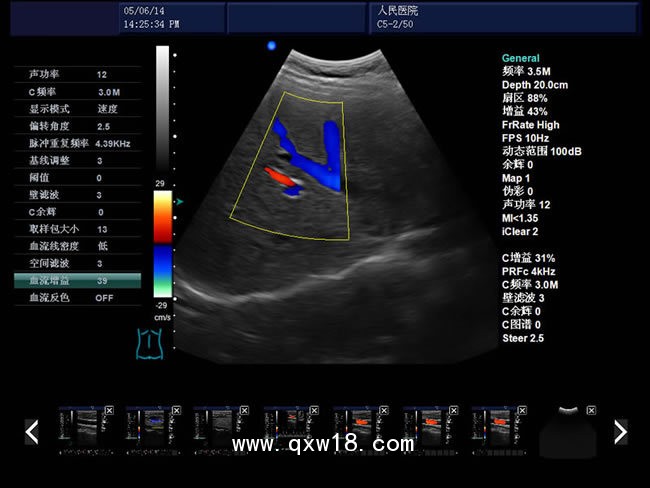Close the first saved image thumbnail
This screenshot has height=488, width=650.
[x=108, y=411]
